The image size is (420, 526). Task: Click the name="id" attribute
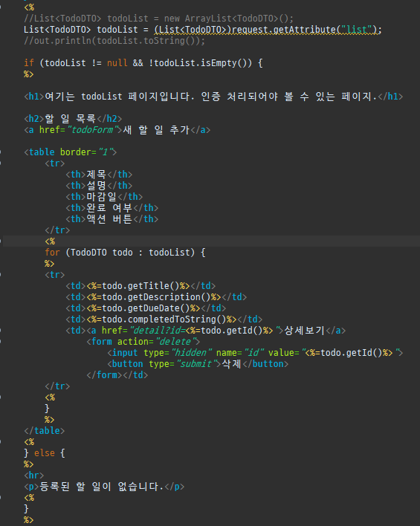[x=239, y=353]
